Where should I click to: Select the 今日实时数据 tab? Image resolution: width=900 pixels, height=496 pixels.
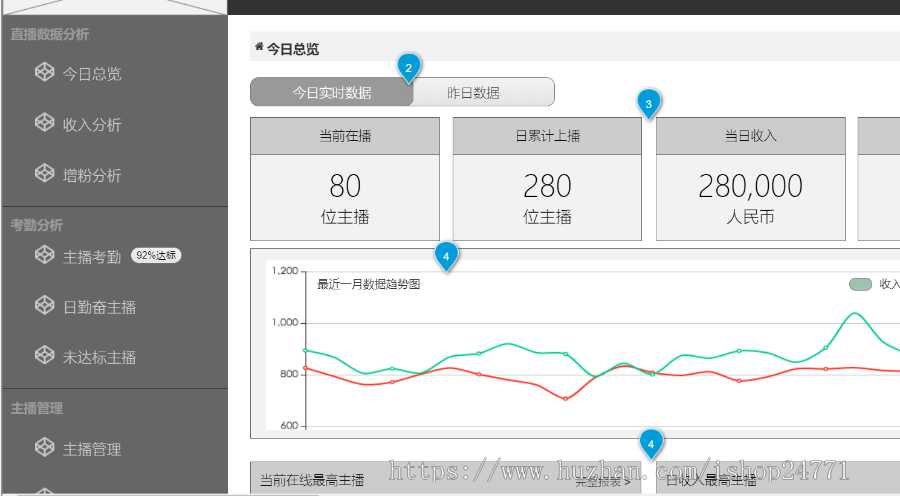[332, 92]
